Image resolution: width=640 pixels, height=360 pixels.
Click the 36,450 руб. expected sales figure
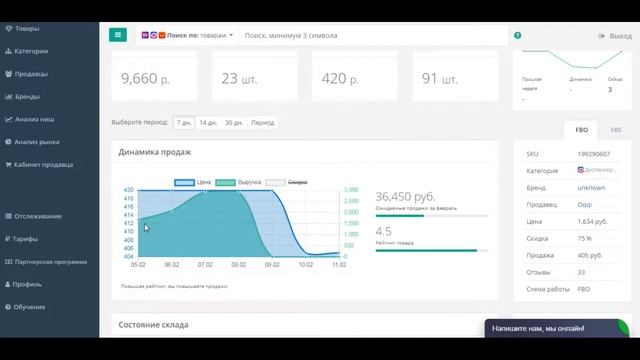tap(405, 197)
